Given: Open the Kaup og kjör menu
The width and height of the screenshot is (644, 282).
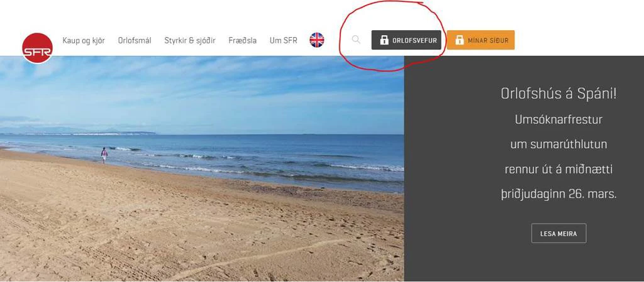Looking at the screenshot, I should 84,41.
